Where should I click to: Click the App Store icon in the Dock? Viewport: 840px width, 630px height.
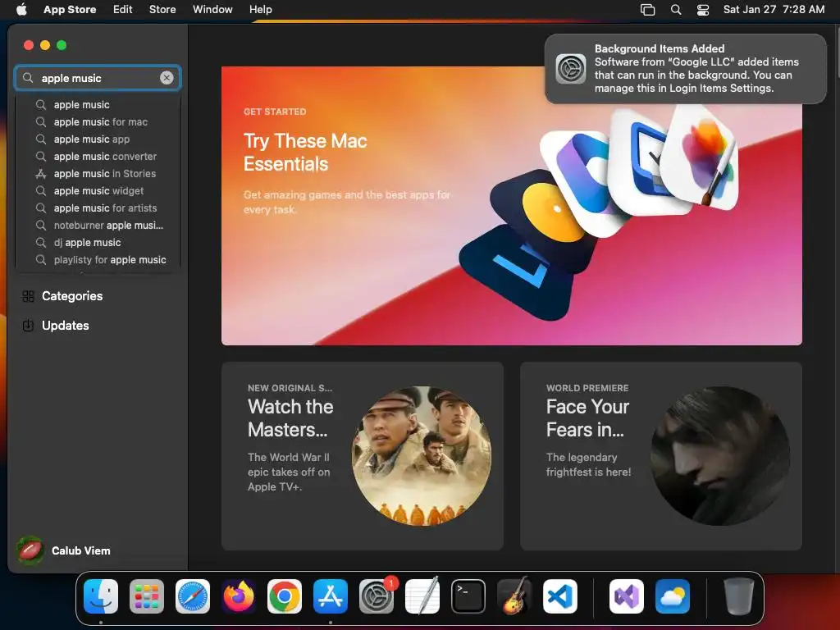(x=331, y=596)
